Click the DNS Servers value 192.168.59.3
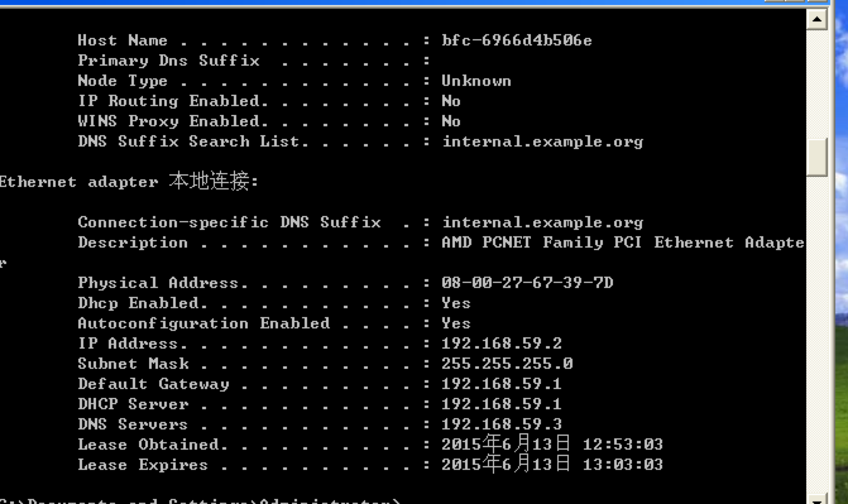 (502, 424)
